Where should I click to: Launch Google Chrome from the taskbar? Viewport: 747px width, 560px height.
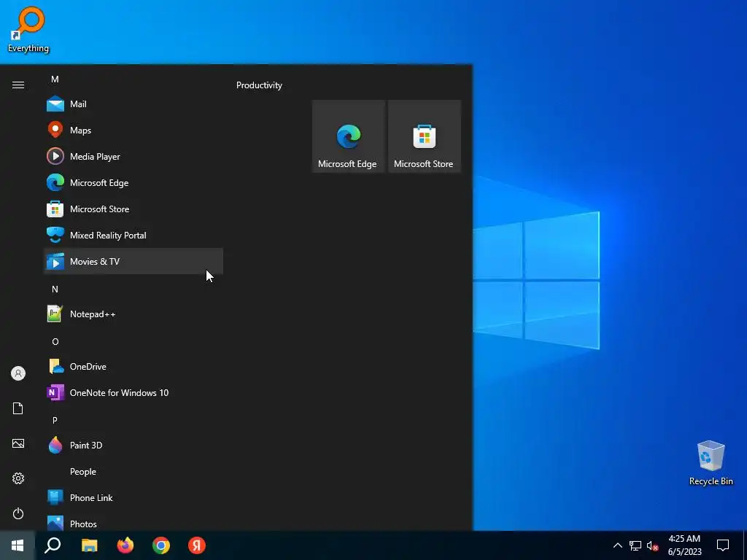[161, 545]
